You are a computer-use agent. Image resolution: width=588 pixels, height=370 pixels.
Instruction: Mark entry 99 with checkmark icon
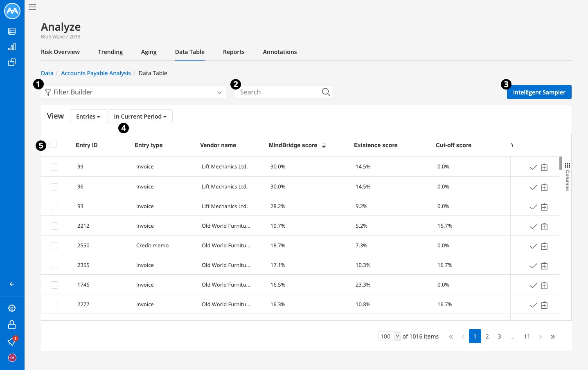[533, 167]
